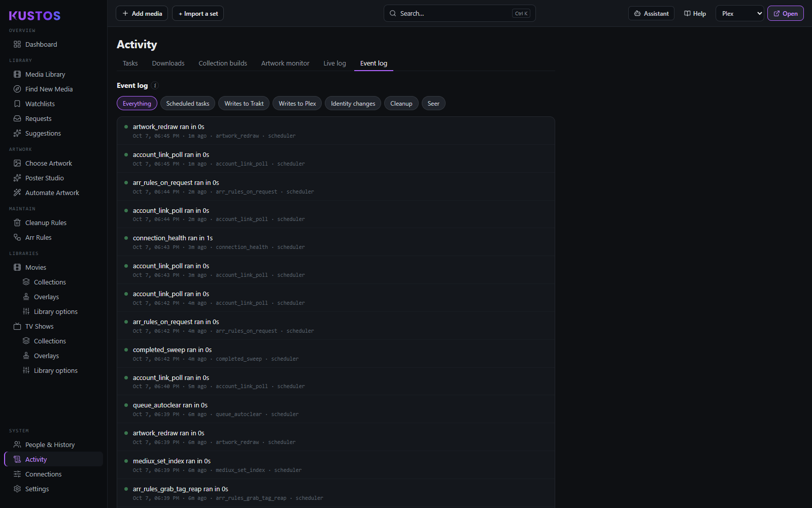
Task: Open the Movies library tree item
Action: (x=53, y=267)
